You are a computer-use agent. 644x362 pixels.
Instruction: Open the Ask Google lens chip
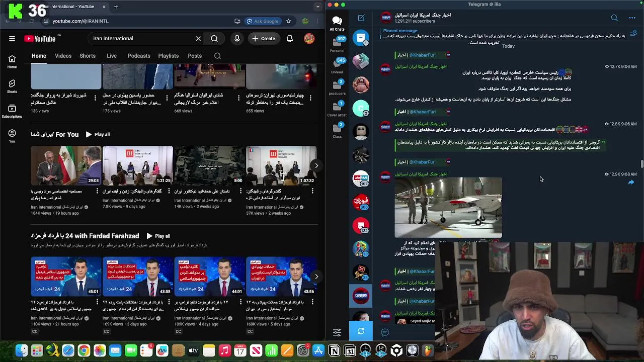click(262, 21)
